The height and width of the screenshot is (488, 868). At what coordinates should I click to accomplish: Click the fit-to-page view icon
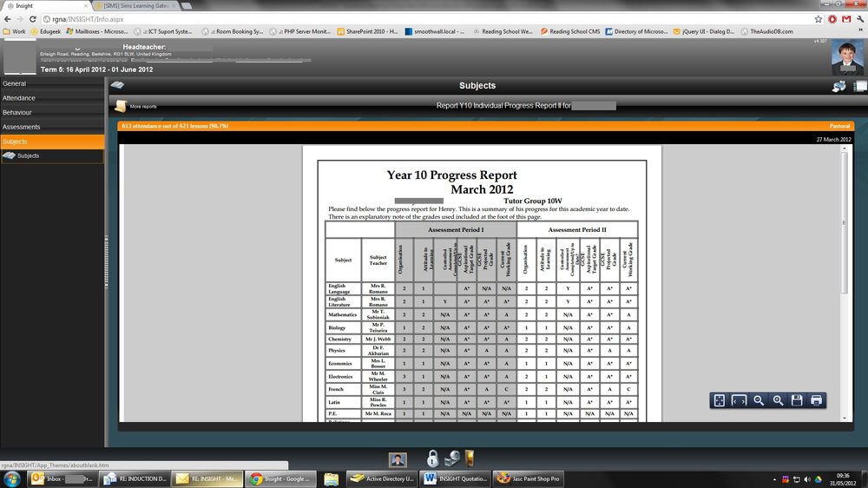pyautogui.click(x=719, y=400)
